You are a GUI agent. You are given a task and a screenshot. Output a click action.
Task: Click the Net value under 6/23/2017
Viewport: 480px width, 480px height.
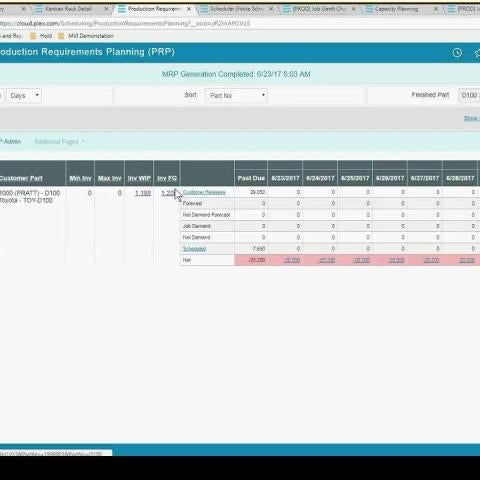292,260
